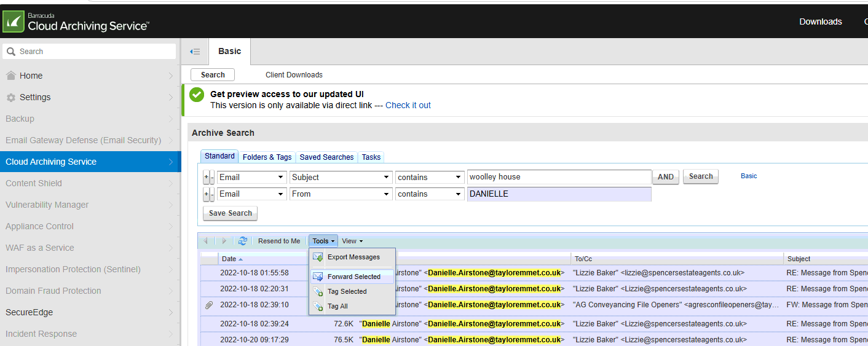Click the Home house icon
868x346 pixels.
click(10, 76)
